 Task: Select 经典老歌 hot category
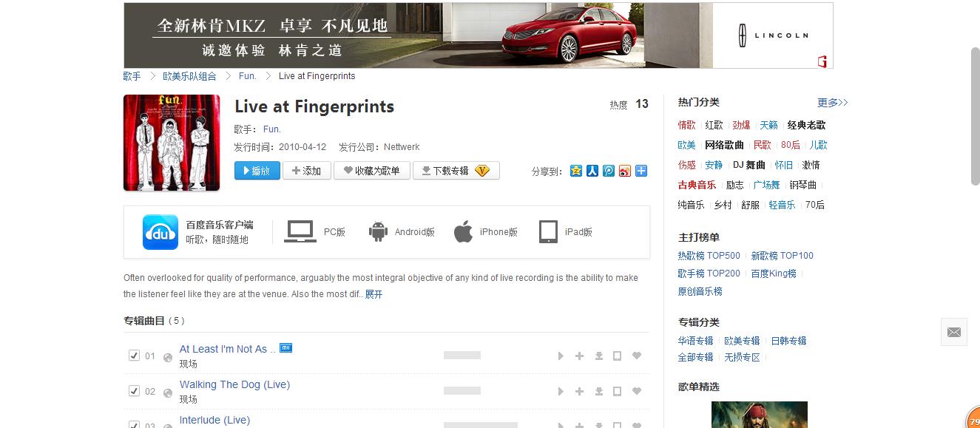[x=806, y=125]
